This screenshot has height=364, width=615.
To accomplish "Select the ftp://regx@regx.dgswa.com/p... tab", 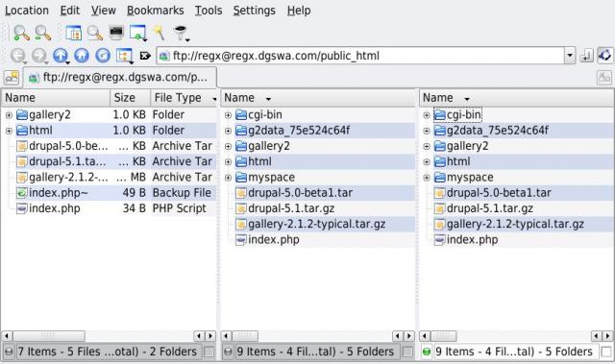I will (x=119, y=78).
